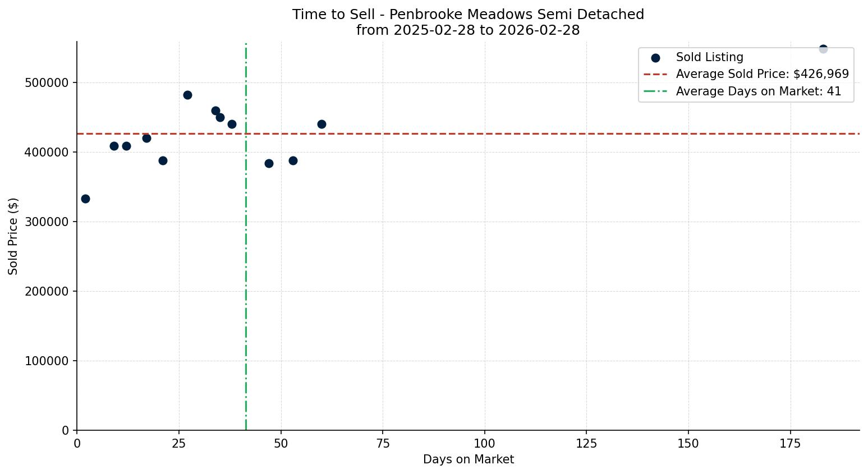Click the Sold Price ($) axis label

pyautogui.click(x=13, y=236)
